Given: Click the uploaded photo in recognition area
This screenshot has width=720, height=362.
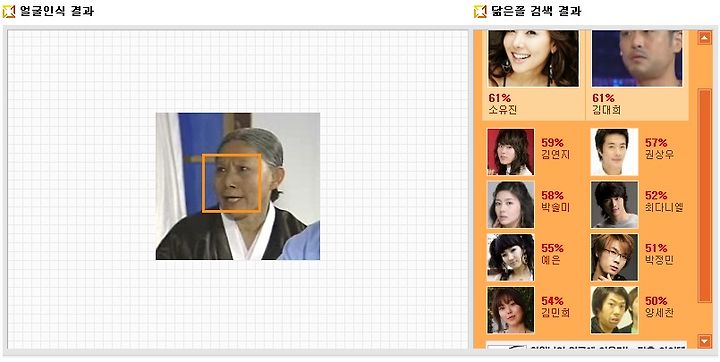Looking at the screenshot, I should point(238,186).
